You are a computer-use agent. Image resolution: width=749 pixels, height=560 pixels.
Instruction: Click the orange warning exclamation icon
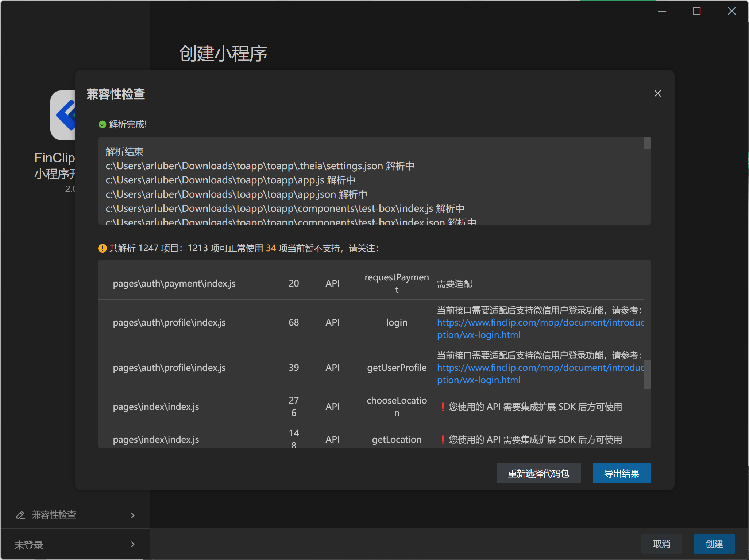pyautogui.click(x=102, y=248)
